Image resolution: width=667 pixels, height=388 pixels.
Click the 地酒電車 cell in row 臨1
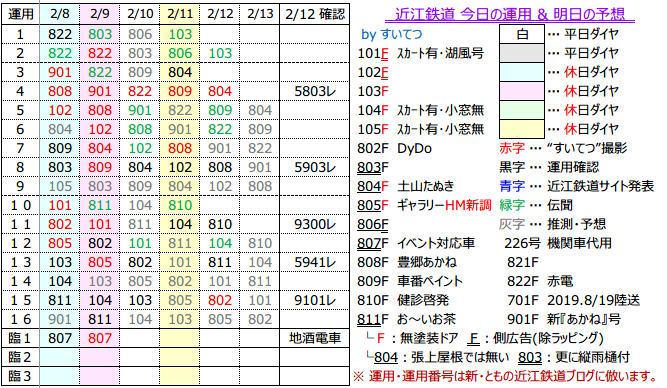coord(315,338)
